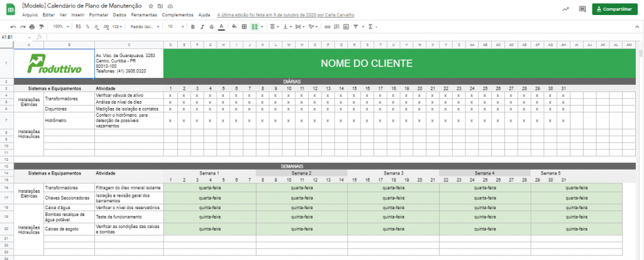This screenshot has height=260, width=644.
Task: Increase decimal places
Action: [106, 26]
